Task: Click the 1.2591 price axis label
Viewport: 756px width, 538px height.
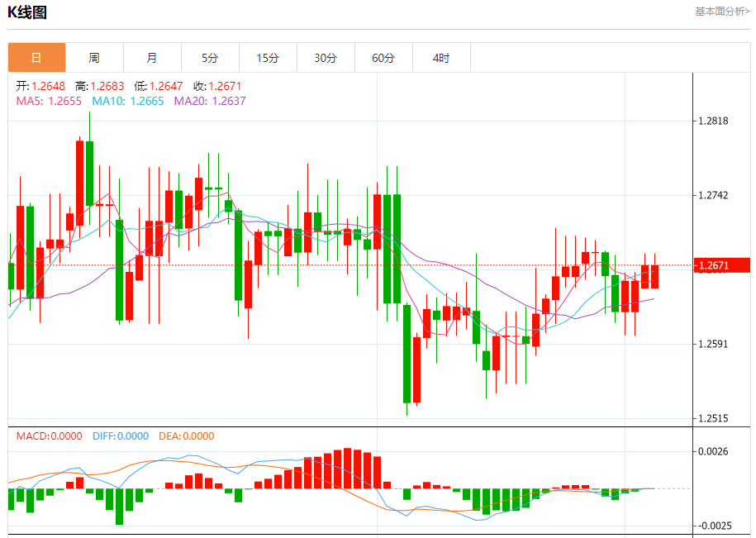Action: pyautogui.click(x=713, y=344)
